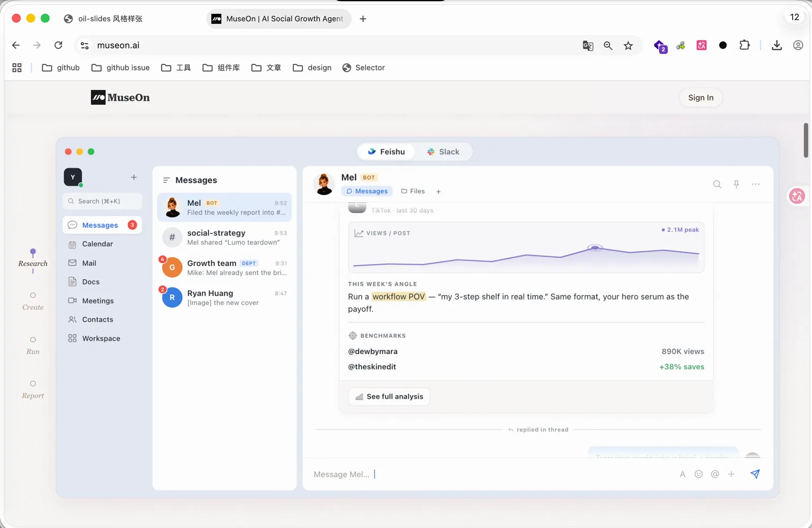The image size is (812, 528).
Task: Switch to the Feishu view
Action: [x=386, y=152]
